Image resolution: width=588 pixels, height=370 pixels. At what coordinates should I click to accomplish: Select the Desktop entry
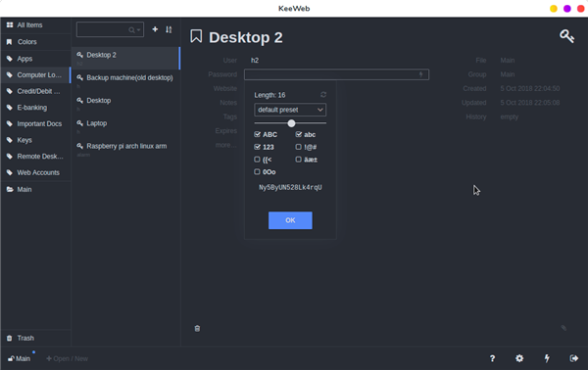(x=125, y=104)
